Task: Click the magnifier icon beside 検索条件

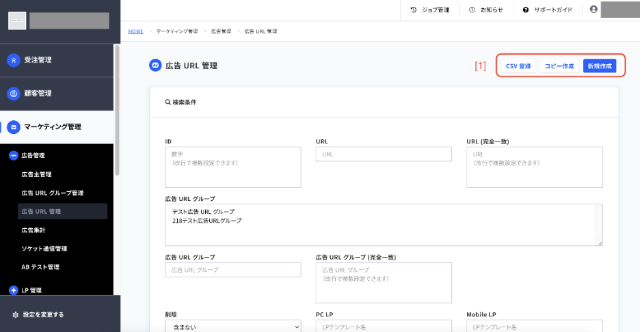Action: pos(167,102)
